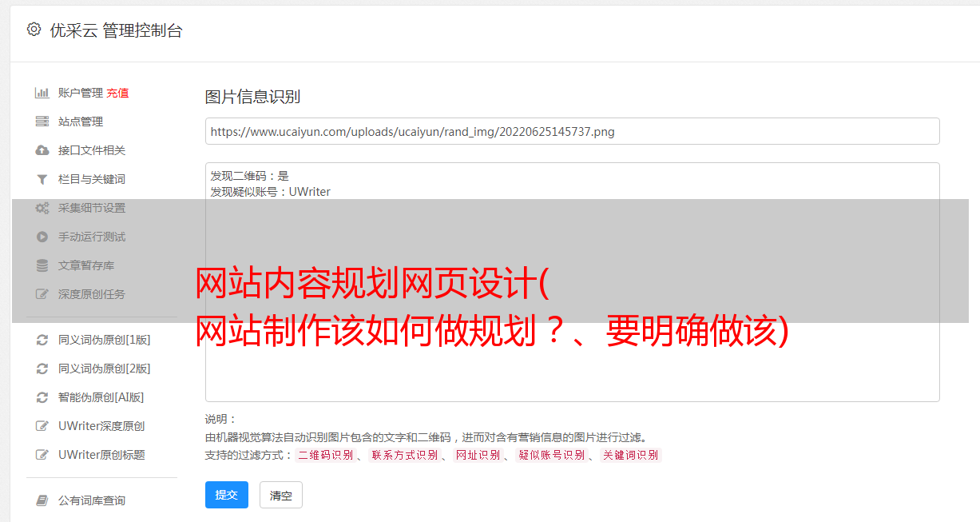Click the 二维码识别 filter tag

(325, 455)
